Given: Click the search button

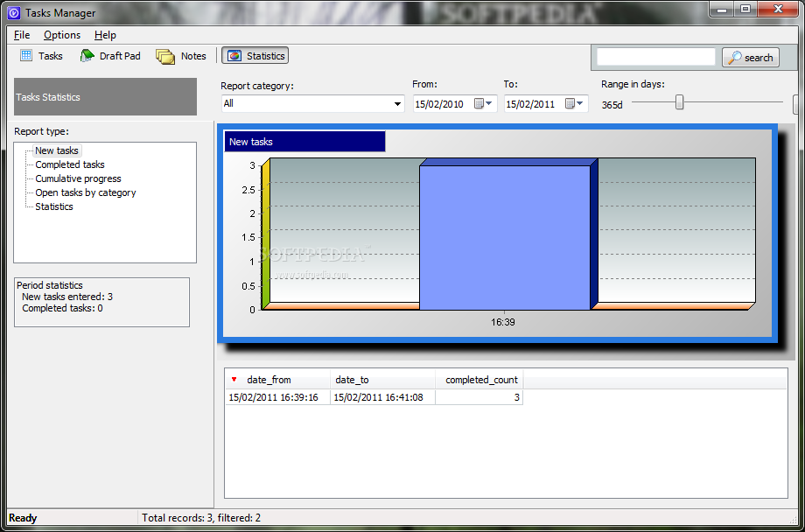Looking at the screenshot, I should 751,58.
